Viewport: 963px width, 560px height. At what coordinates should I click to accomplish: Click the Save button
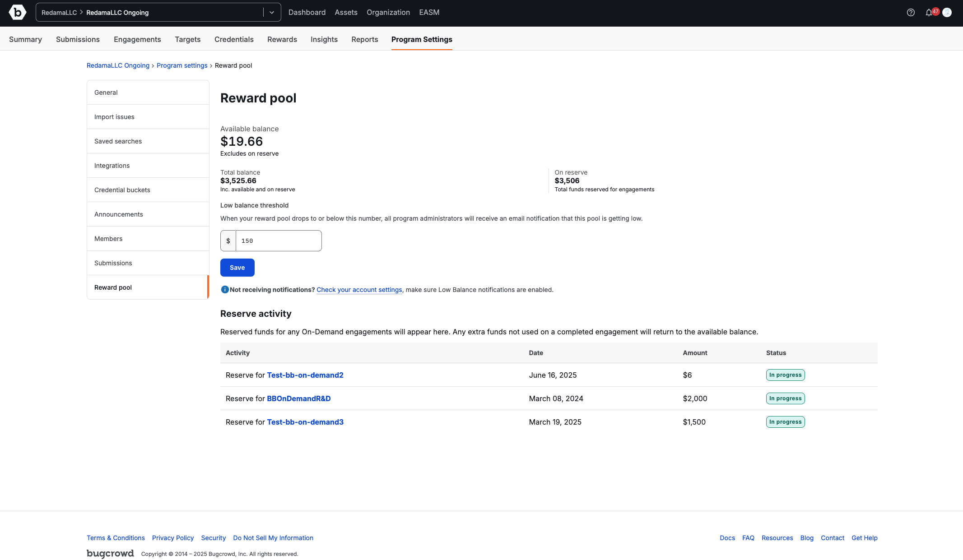(x=237, y=268)
